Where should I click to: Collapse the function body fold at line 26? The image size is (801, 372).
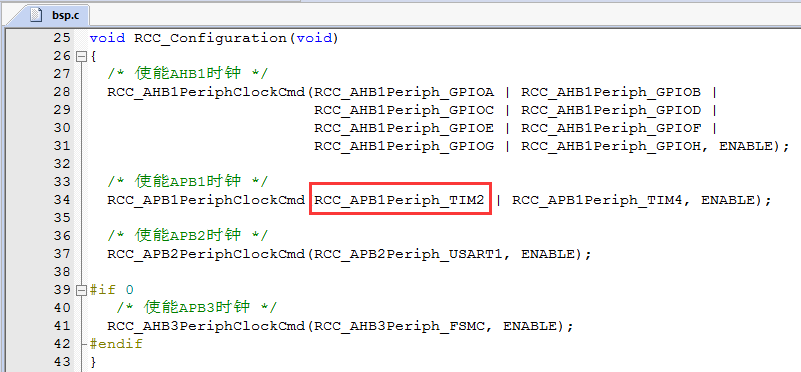(x=81, y=56)
